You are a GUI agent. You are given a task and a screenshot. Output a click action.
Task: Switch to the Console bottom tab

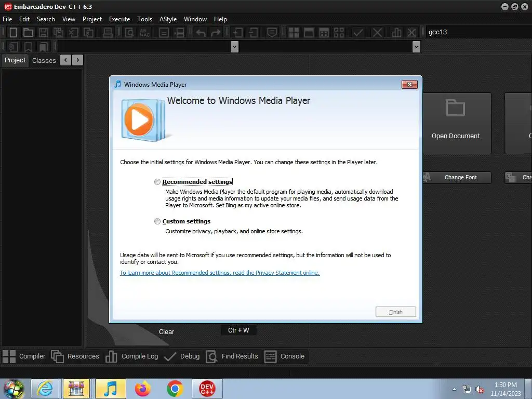(285, 356)
